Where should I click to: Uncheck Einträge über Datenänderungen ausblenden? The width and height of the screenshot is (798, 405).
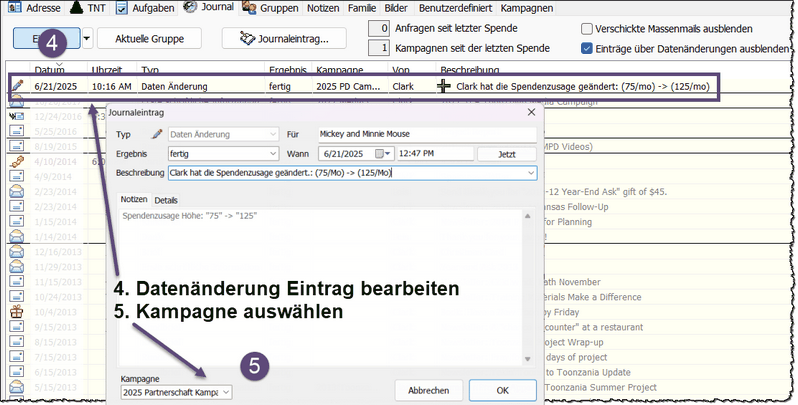pyautogui.click(x=587, y=49)
